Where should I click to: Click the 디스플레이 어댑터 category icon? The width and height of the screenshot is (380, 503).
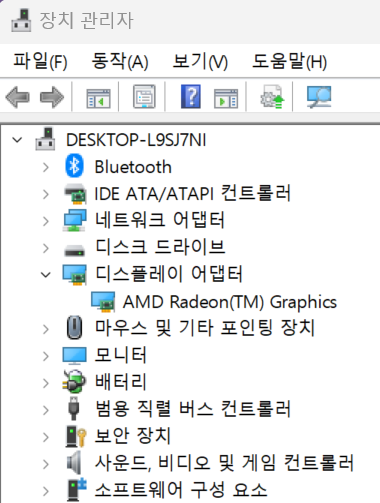click(75, 275)
